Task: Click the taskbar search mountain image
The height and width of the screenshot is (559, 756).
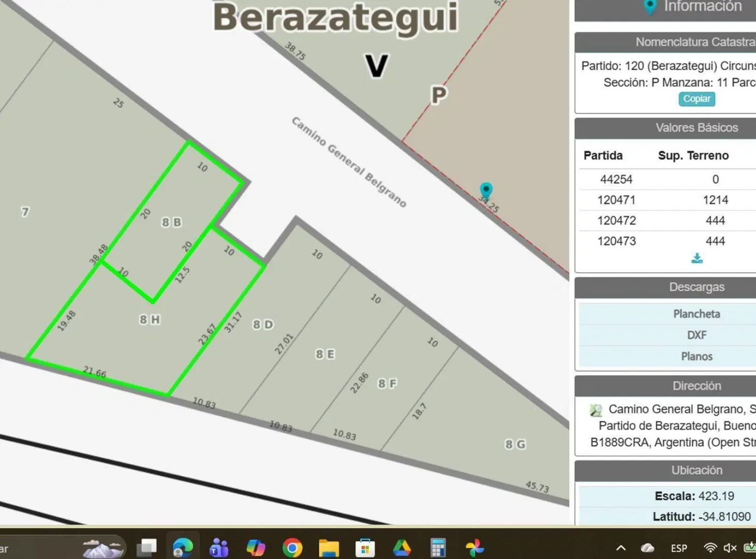Action: pyautogui.click(x=103, y=548)
